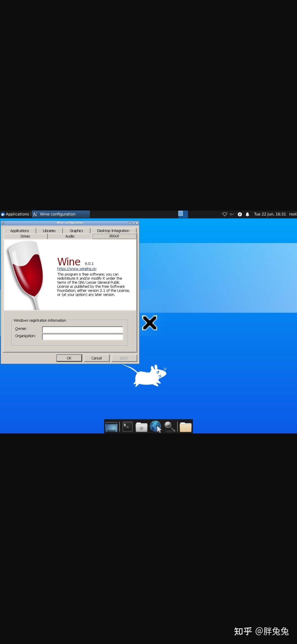Open the home folder file manager
Viewport: 297px width, 644px height.
pyautogui.click(x=141, y=427)
